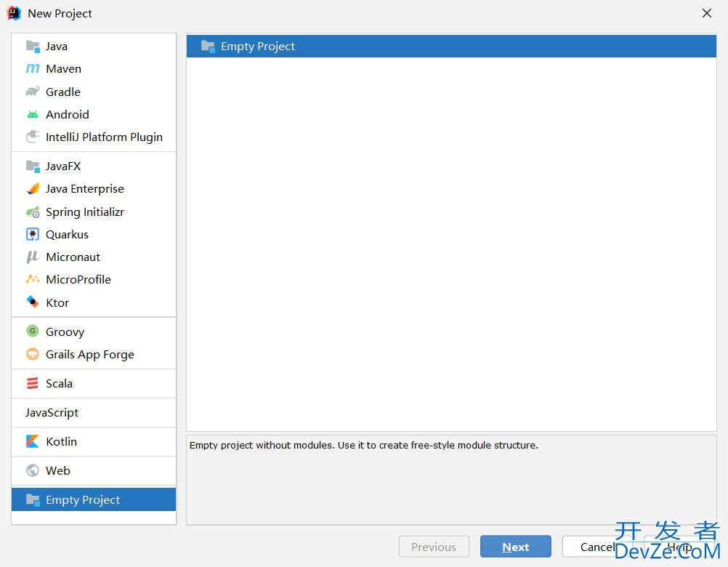Close the New Project dialog

click(706, 13)
